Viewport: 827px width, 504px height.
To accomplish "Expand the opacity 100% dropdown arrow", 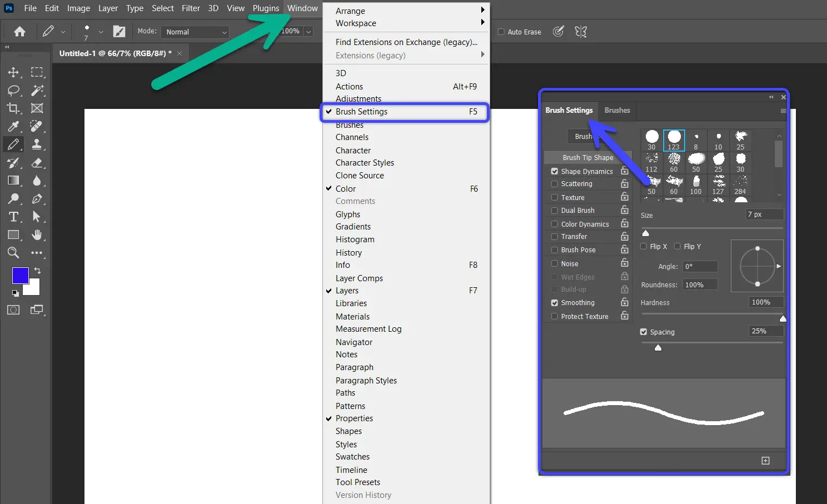I will coord(308,32).
